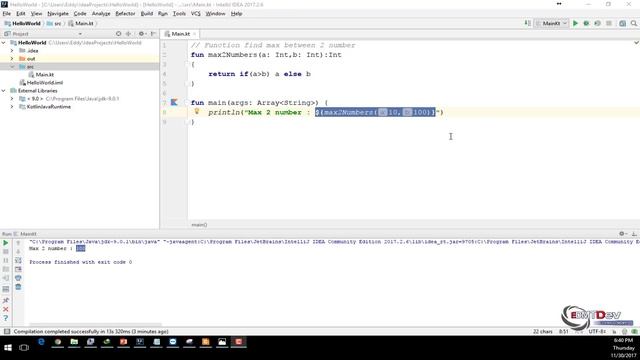This screenshot has width=640, height=360.
Task: Switch to the Main.kt editor tab
Action: (180, 34)
